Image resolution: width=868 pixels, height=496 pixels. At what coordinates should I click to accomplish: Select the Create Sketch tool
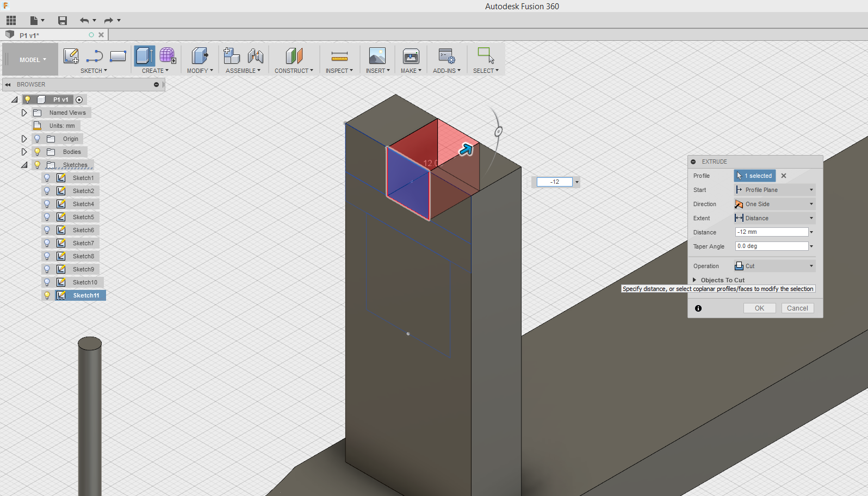[x=71, y=55]
